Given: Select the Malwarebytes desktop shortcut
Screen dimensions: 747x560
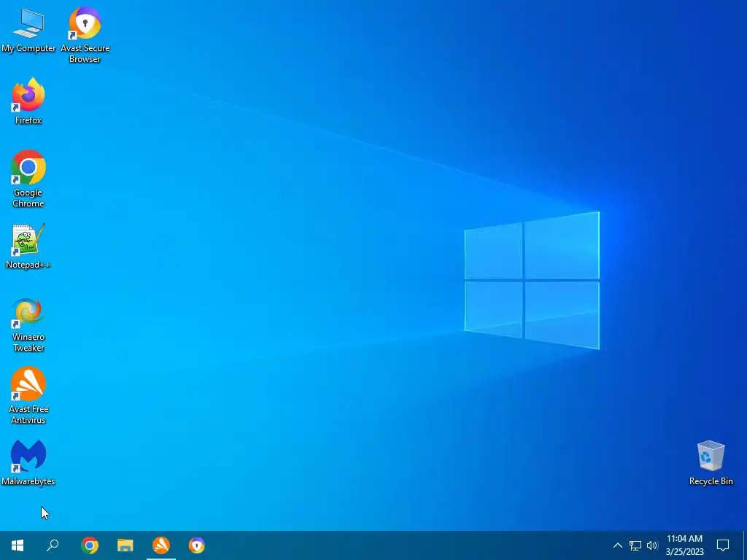Looking at the screenshot, I should (x=28, y=463).
